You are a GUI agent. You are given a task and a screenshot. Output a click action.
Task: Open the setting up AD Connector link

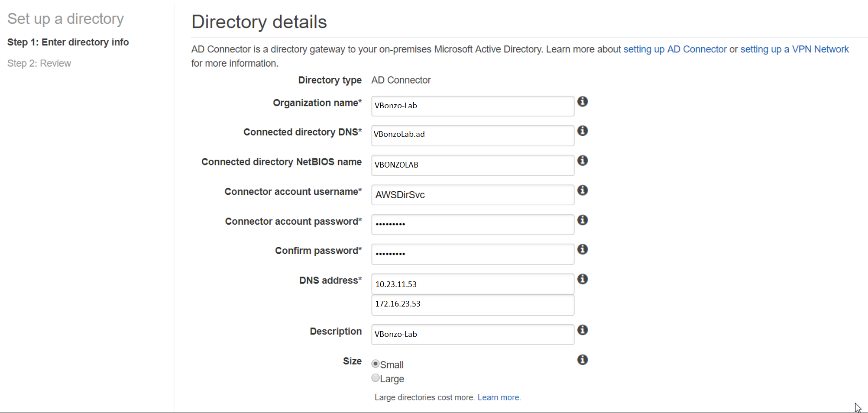pyautogui.click(x=674, y=49)
